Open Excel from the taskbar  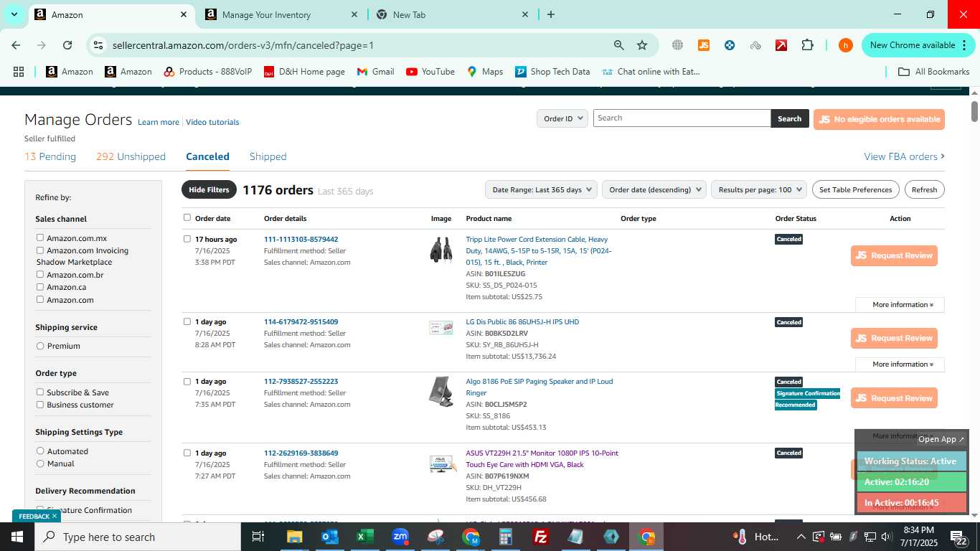[x=365, y=537]
